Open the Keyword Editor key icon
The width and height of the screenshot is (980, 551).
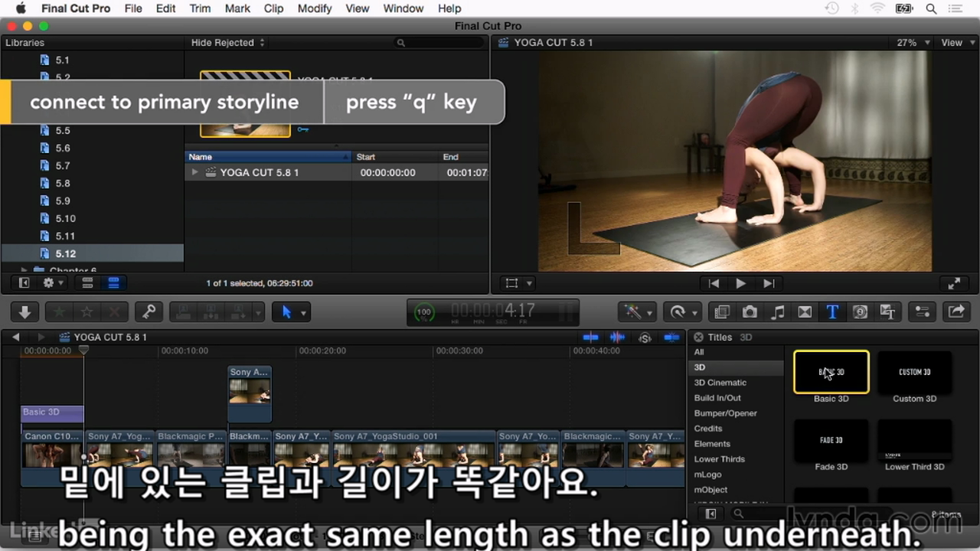click(149, 311)
